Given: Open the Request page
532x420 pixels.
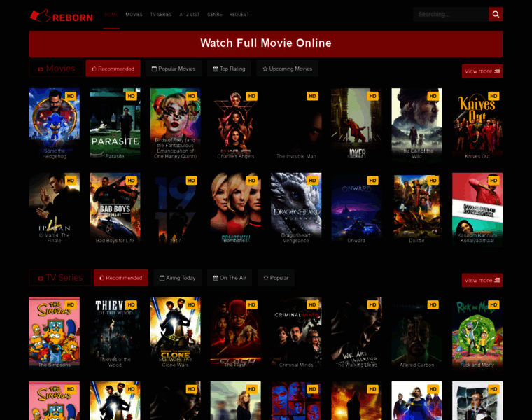Looking at the screenshot, I should (x=239, y=15).
